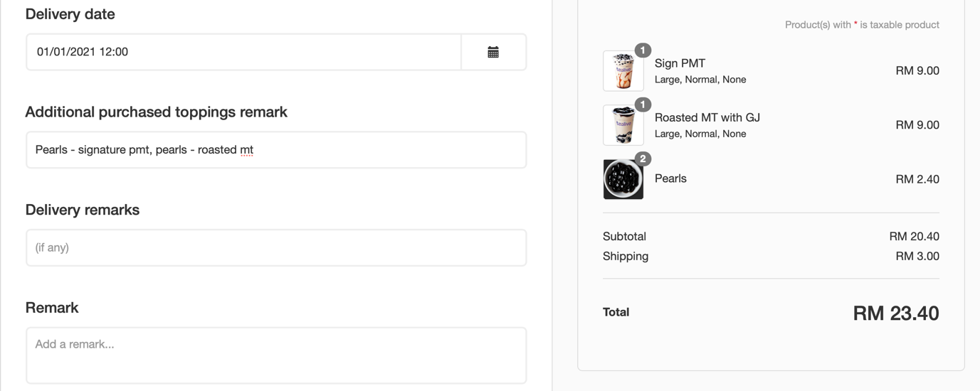Click the taxable product note text

click(x=862, y=25)
